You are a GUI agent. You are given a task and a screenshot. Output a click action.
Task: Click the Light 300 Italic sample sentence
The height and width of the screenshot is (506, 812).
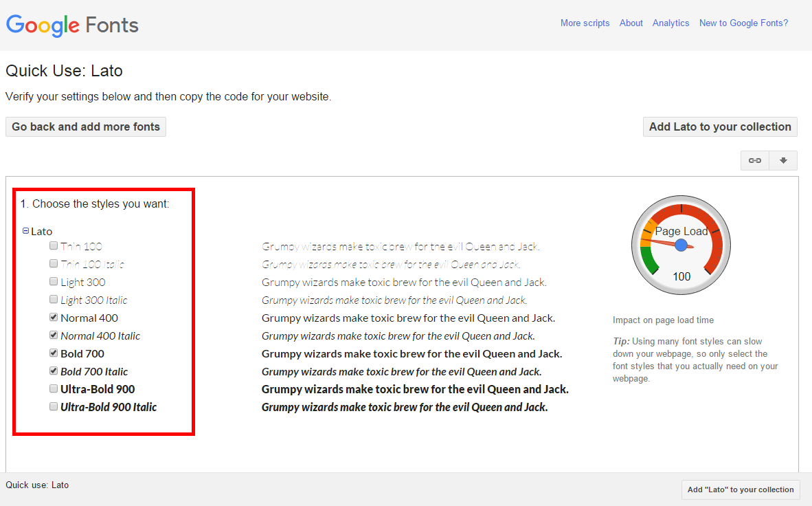pyautogui.click(x=394, y=300)
